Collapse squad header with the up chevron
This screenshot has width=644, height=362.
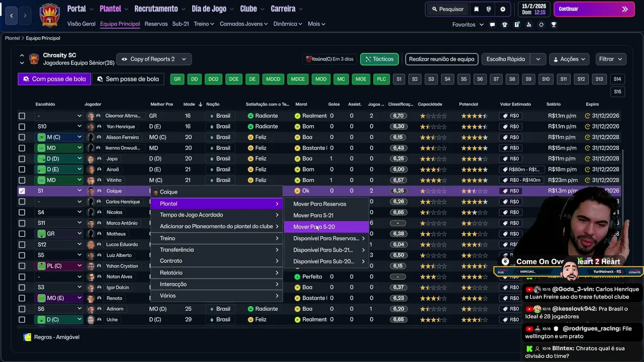tap(22, 55)
